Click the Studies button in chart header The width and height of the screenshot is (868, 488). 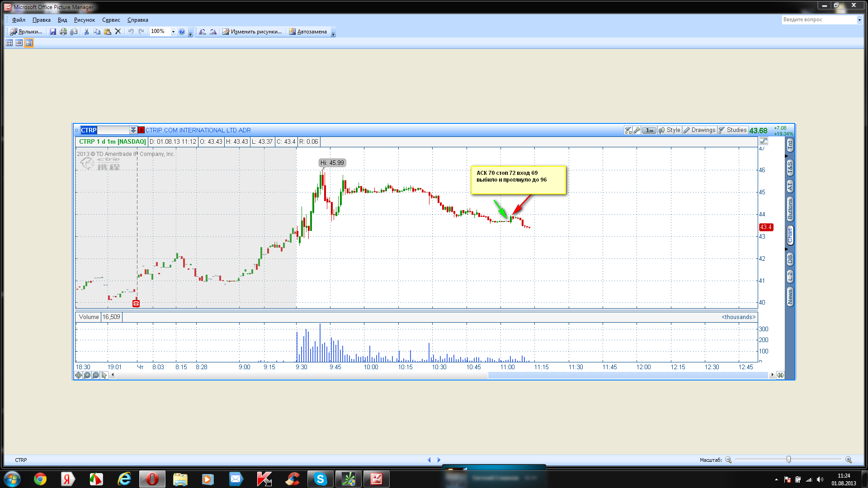click(x=732, y=130)
